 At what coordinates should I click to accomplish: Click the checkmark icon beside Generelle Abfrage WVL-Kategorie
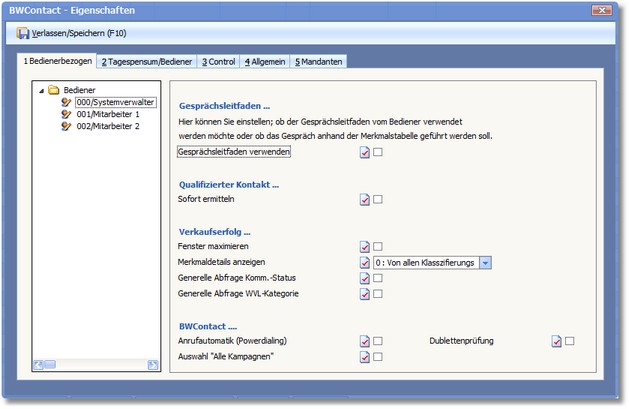click(x=364, y=294)
